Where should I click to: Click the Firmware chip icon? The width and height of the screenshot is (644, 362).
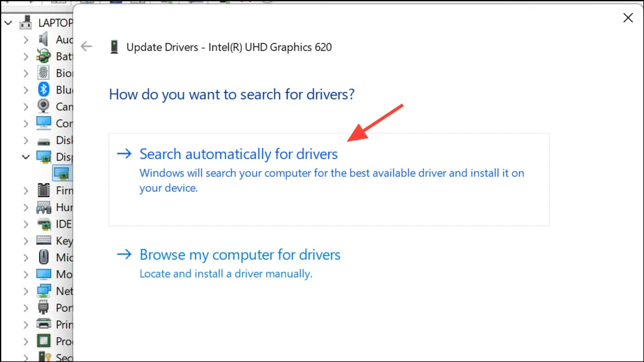(x=43, y=191)
